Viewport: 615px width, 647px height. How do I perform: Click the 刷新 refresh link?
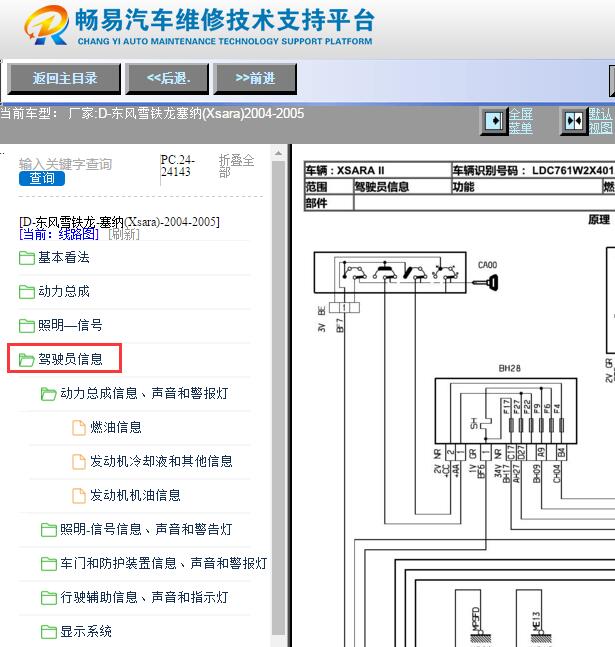tap(124, 234)
